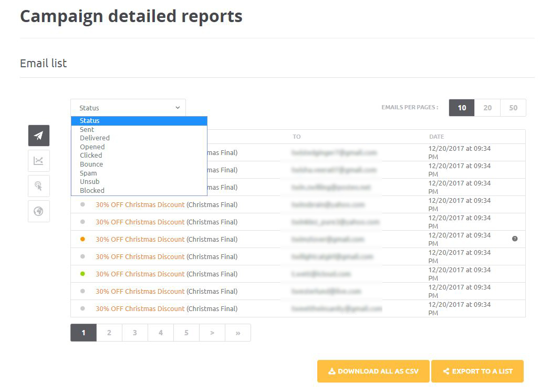Go to pagination page 3
The height and width of the screenshot is (392, 551).
[x=135, y=333]
